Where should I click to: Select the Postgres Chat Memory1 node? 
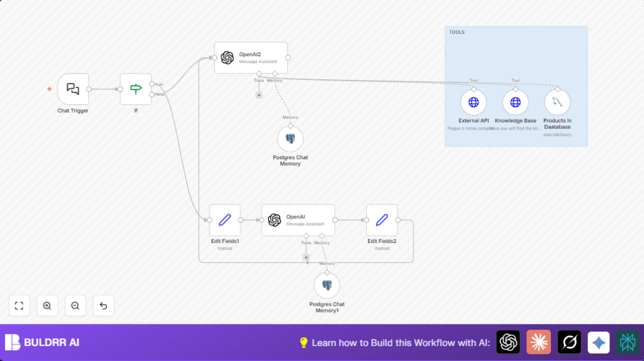[x=327, y=286]
